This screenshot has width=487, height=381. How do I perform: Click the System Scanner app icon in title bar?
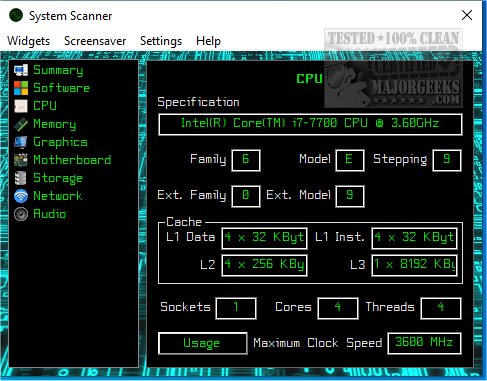(16, 15)
